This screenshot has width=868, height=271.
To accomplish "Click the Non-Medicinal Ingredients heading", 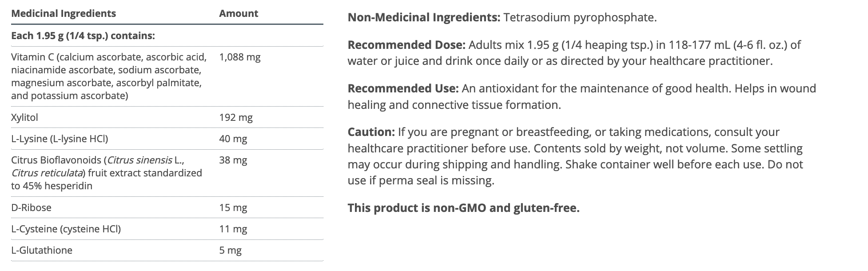I will (x=424, y=18).
